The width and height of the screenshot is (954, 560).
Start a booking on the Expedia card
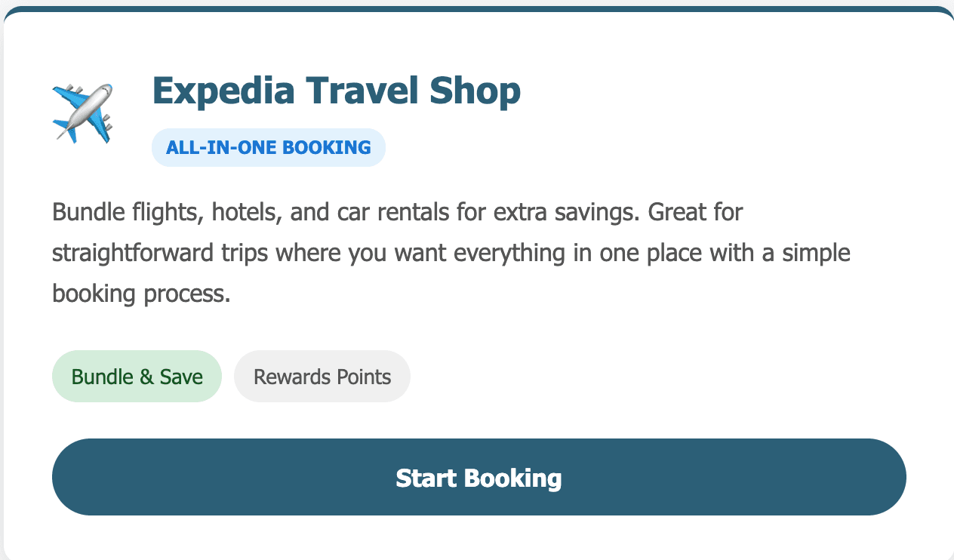coord(479,477)
